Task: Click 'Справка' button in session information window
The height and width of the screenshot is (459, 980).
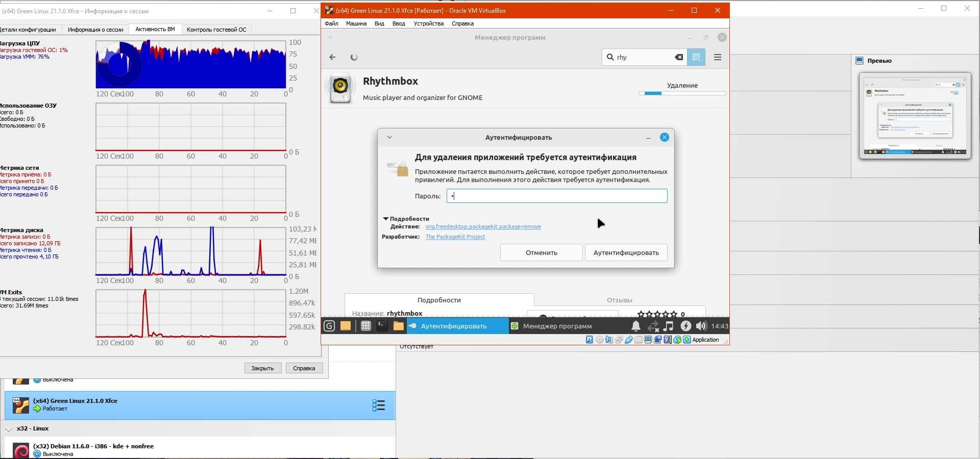Action: (304, 368)
